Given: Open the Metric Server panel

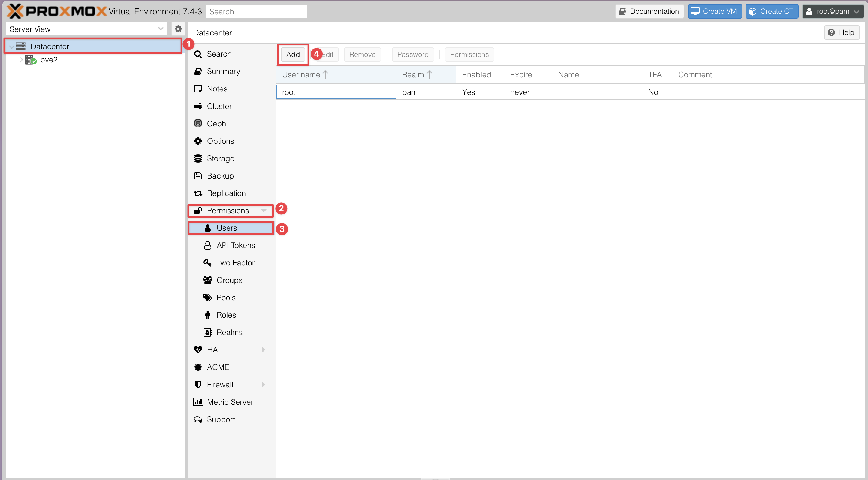Looking at the screenshot, I should coord(230,401).
